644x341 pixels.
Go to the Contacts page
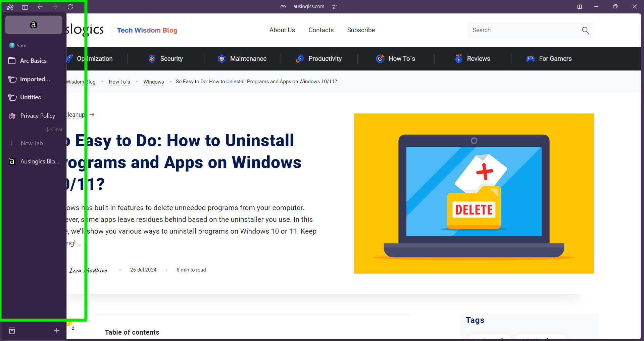[x=321, y=30]
